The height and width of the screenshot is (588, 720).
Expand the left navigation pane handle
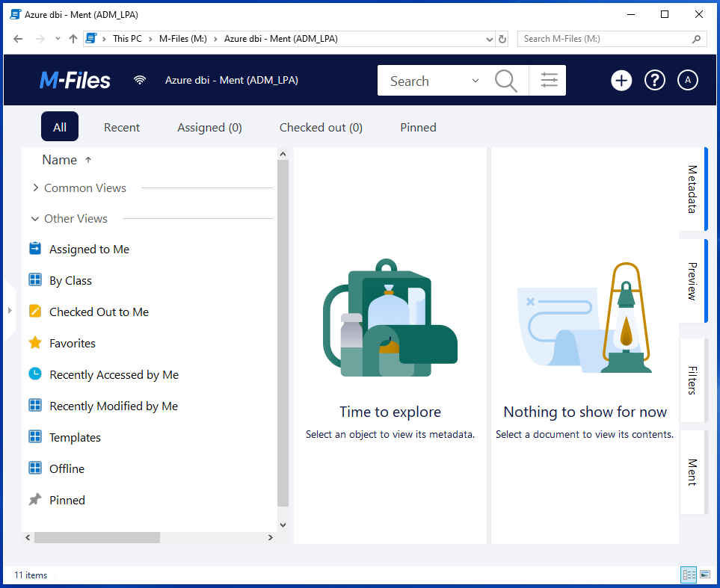click(10, 311)
